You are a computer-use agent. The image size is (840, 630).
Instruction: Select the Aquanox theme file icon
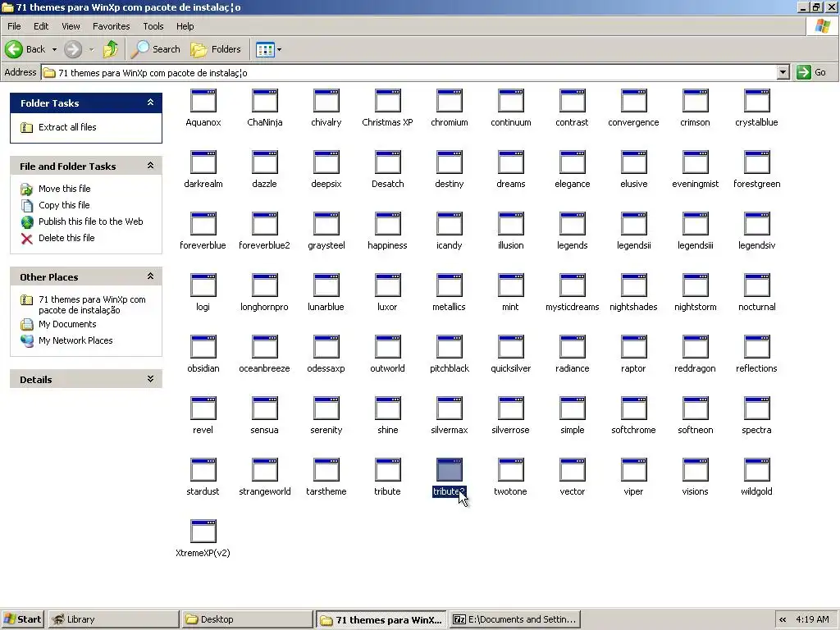click(x=203, y=101)
